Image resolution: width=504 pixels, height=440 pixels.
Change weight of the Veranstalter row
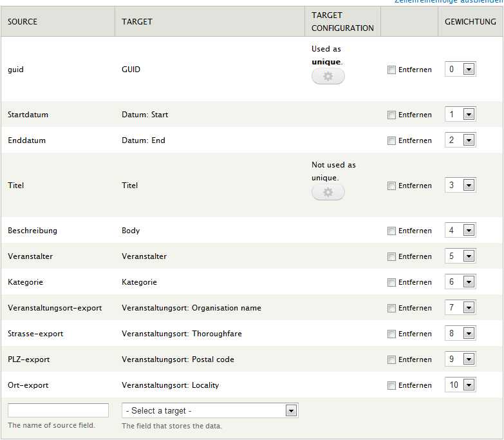click(x=460, y=256)
